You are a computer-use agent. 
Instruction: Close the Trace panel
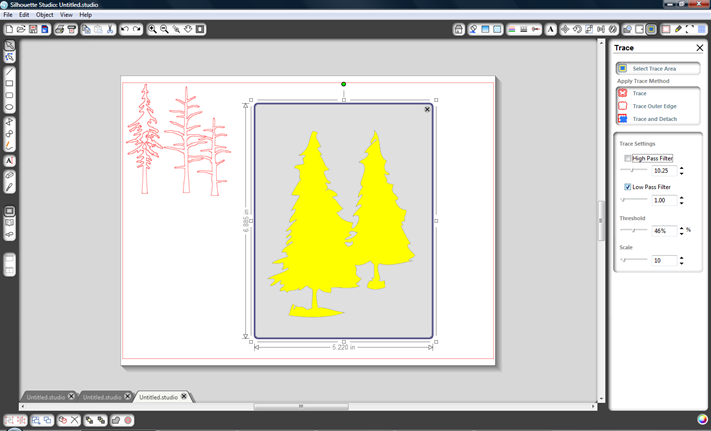pos(700,48)
